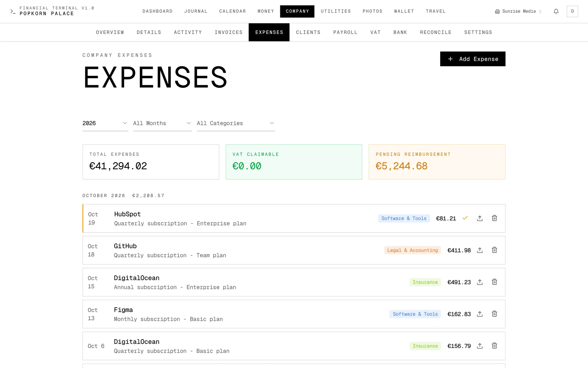Open the user avatar D menu

click(x=572, y=11)
